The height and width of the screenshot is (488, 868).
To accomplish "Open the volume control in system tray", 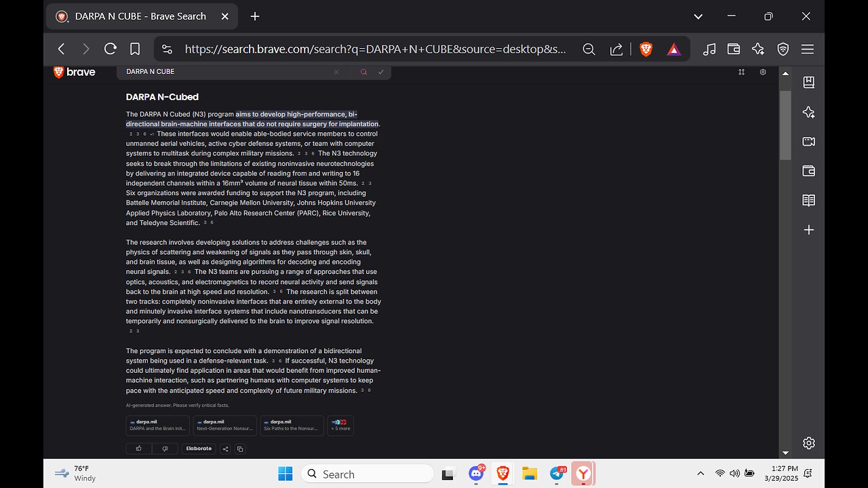I will [x=734, y=474].
